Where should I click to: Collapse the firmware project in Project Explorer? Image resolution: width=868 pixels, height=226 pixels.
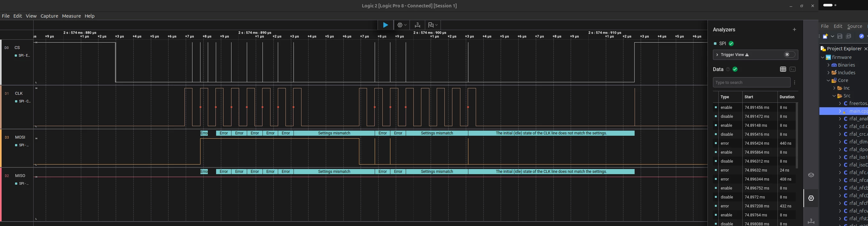[823, 57]
